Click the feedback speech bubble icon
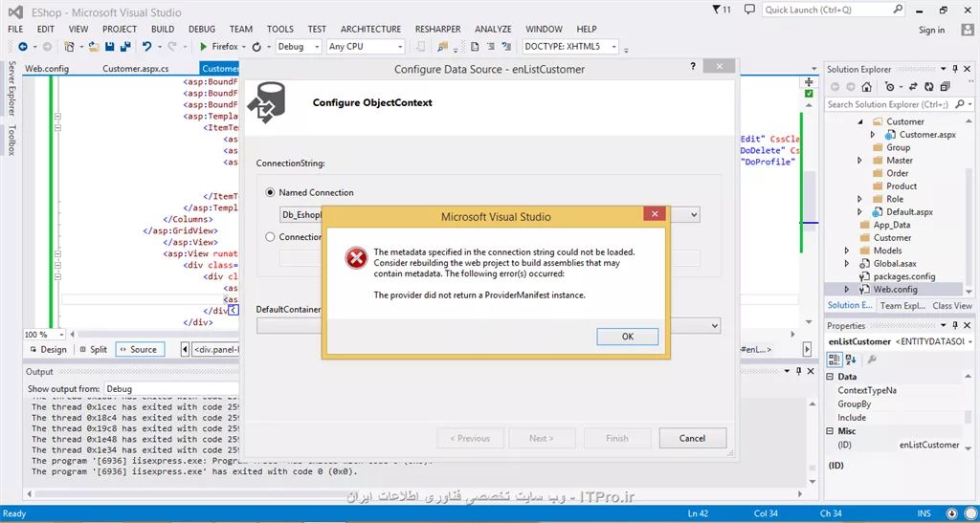Image resolution: width=980 pixels, height=523 pixels. click(x=750, y=10)
